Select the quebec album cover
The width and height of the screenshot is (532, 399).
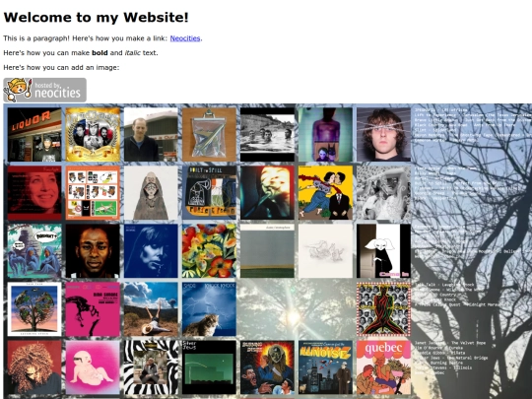(384, 367)
